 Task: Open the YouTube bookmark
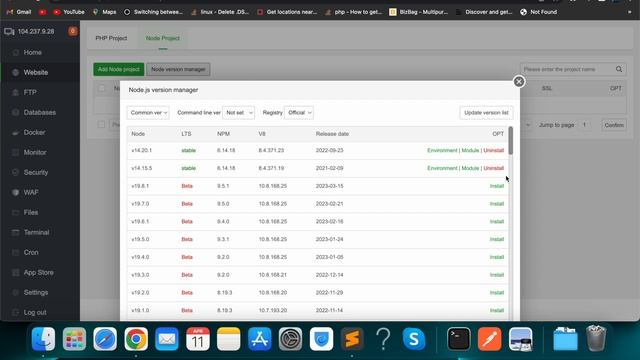click(x=69, y=12)
